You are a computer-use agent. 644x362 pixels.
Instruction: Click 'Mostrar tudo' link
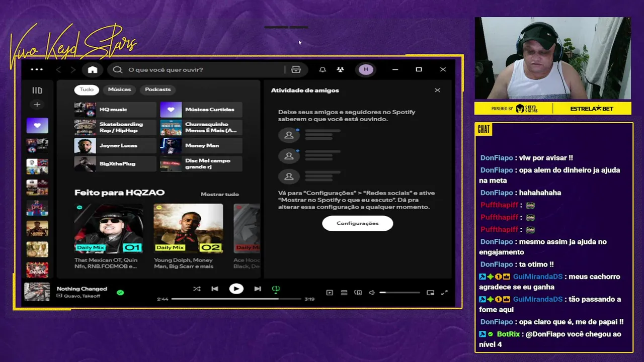tap(220, 194)
